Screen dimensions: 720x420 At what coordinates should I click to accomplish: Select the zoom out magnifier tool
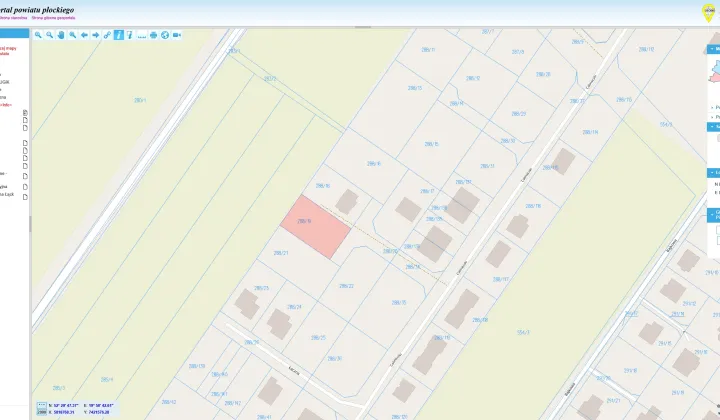(x=50, y=35)
